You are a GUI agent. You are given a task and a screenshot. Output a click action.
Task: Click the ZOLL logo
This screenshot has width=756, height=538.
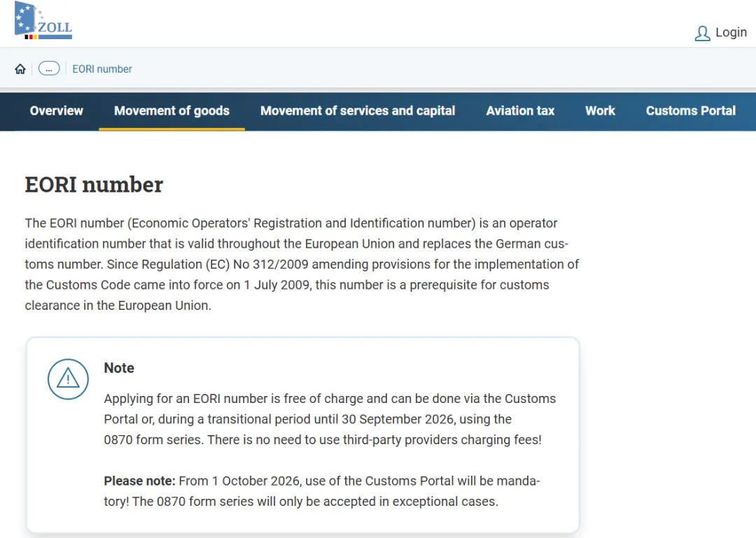tap(43, 20)
